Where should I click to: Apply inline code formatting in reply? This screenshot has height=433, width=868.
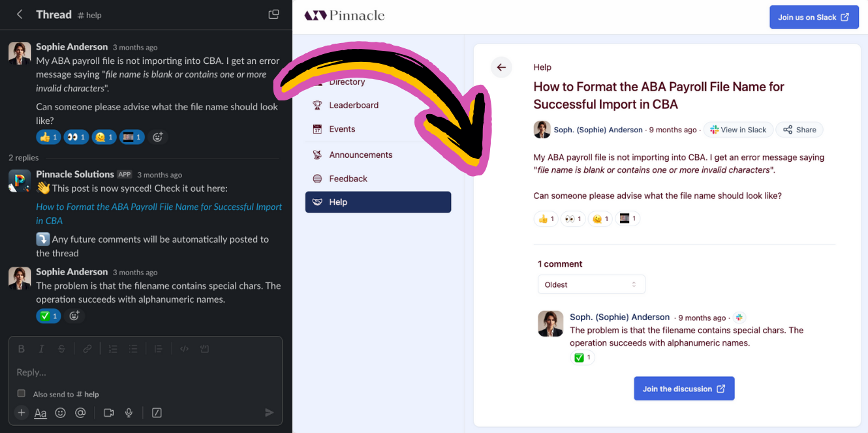coord(184,349)
